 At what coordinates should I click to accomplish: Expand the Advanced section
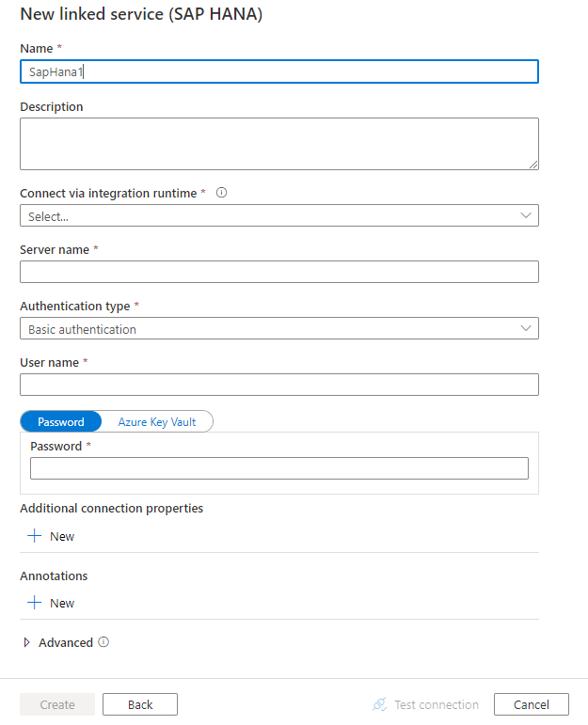27,642
